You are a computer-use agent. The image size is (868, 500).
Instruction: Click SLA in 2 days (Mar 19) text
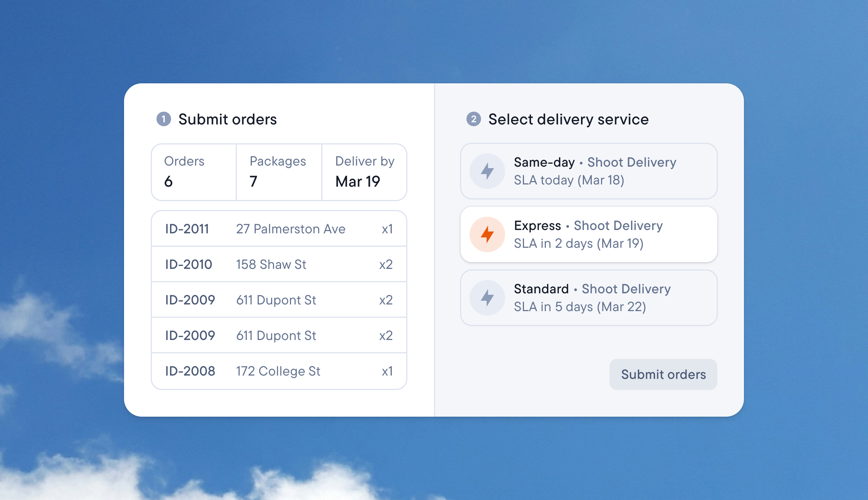[578, 243]
